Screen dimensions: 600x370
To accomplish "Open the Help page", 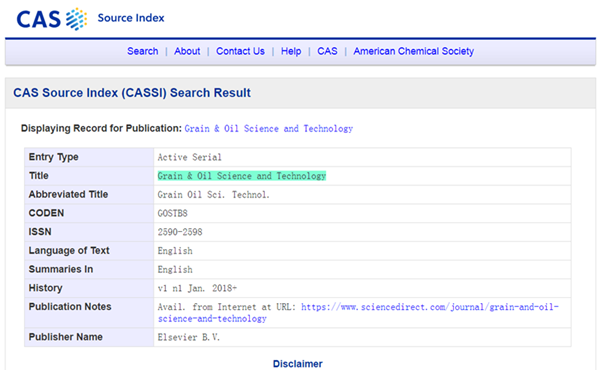I will pyautogui.click(x=291, y=51).
